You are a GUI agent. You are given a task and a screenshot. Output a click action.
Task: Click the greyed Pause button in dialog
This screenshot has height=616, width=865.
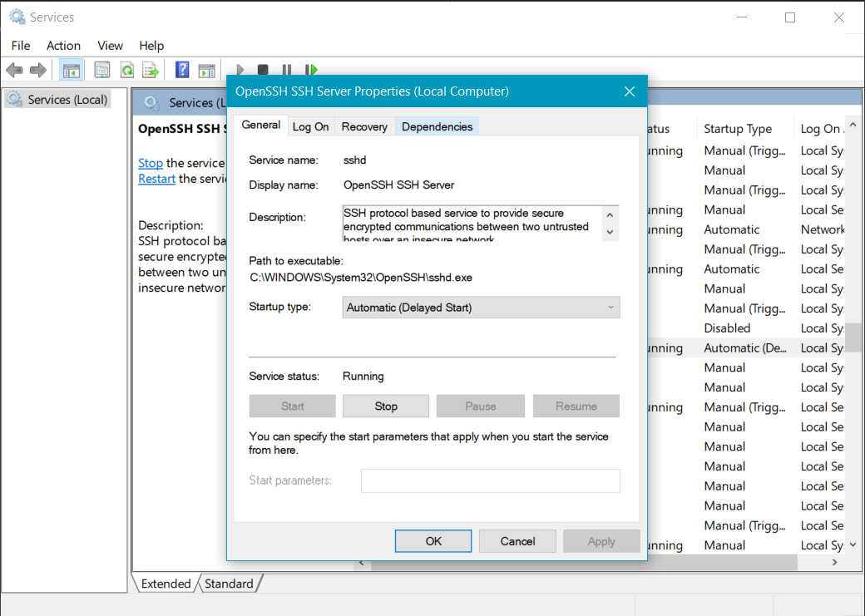[481, 406]
